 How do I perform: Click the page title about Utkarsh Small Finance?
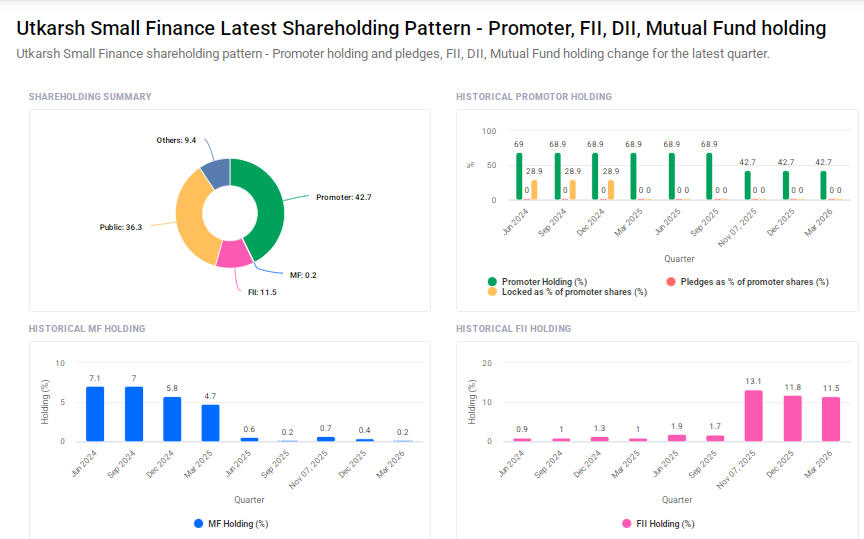(x=421, y=28)
